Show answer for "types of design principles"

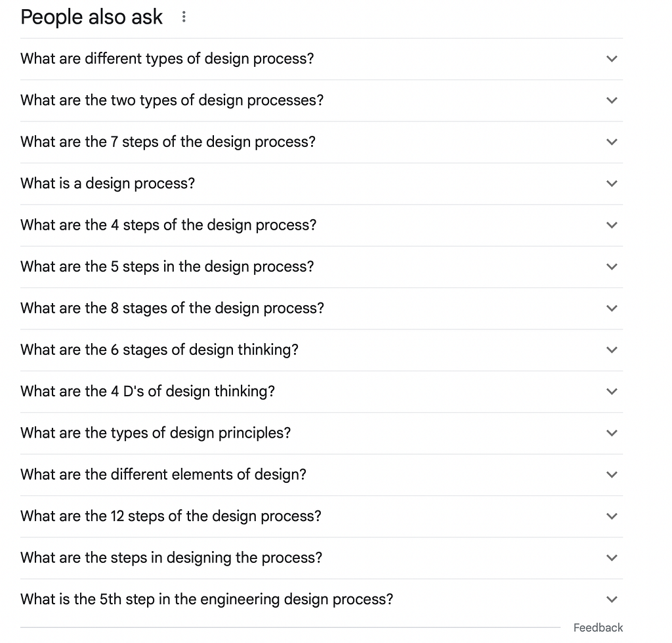pos(612,433)
